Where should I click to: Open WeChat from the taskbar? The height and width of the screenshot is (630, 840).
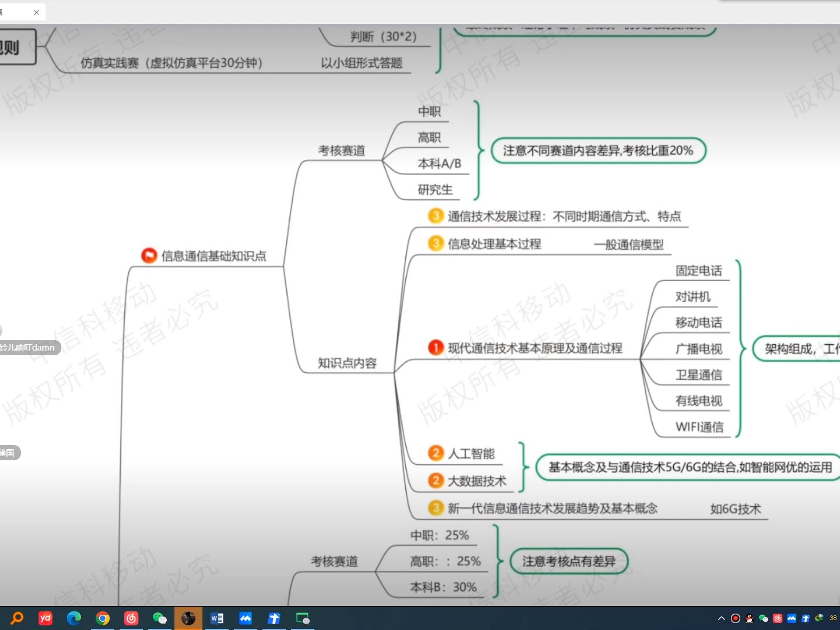160,618
